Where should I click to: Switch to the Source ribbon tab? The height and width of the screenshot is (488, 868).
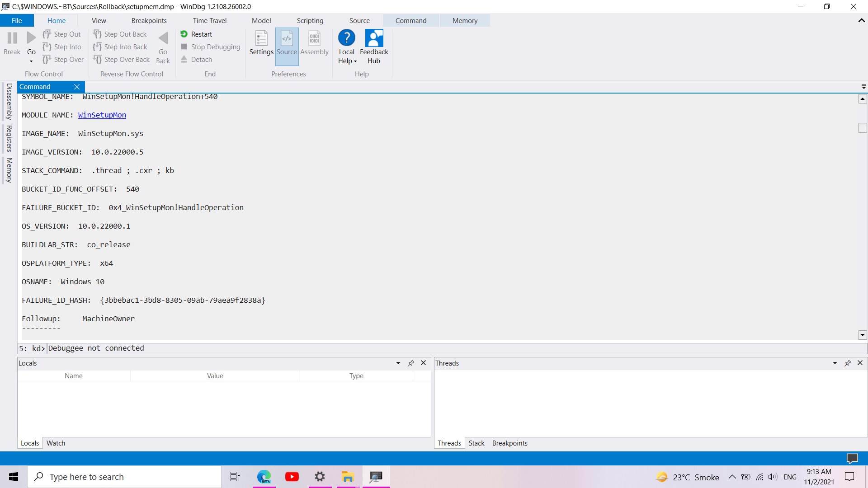(x=359, y=21)
